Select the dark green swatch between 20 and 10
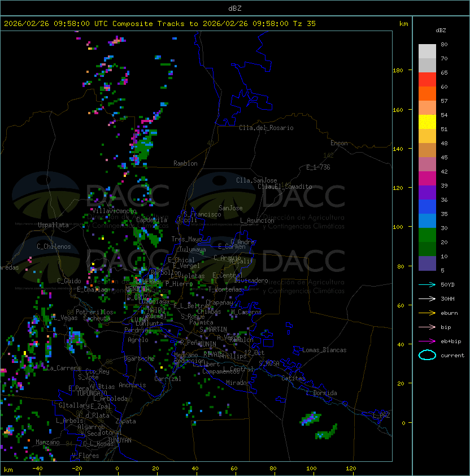Viewport: 470px width, 476px height. (x=427, y=249)
